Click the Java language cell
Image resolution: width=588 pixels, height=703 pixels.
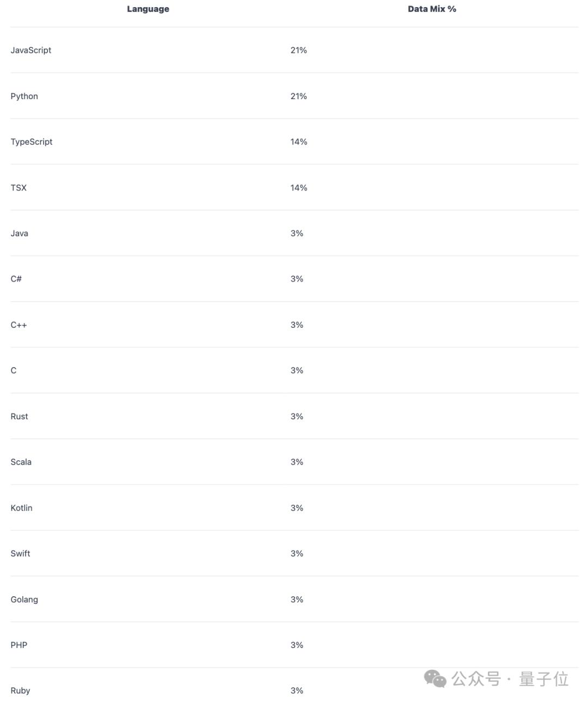pyautogui.click(x=20, y=233)
